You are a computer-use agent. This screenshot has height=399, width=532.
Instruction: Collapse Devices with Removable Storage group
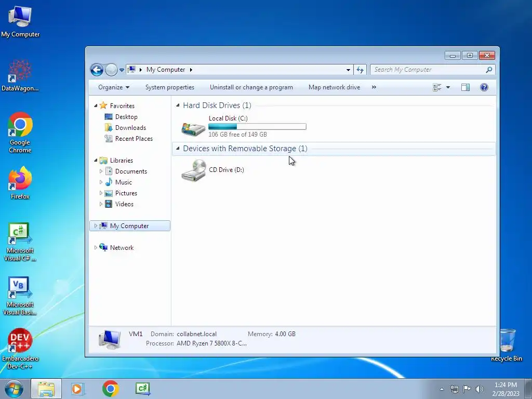tap(178, 148)
